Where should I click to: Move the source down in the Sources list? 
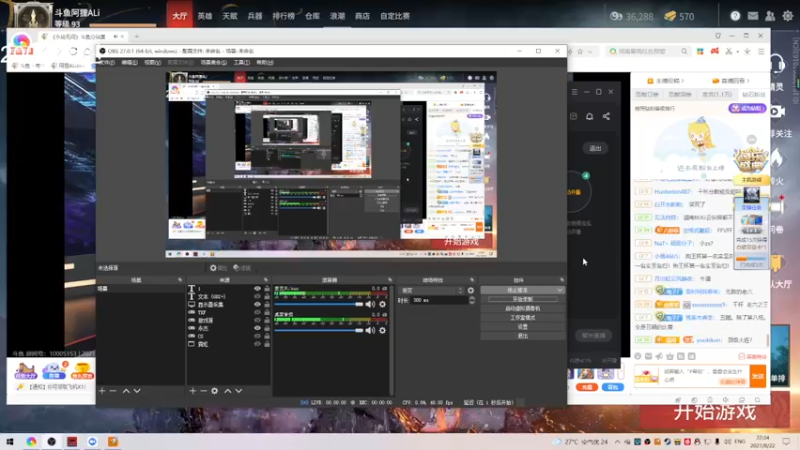pyautogui.click(x=238, y=391)
